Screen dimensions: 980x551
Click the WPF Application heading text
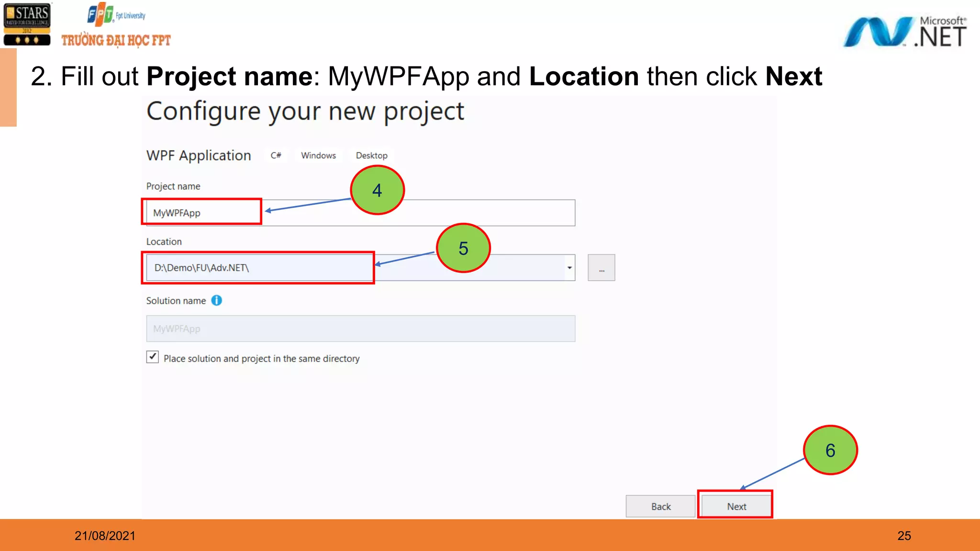click(199, 155)
